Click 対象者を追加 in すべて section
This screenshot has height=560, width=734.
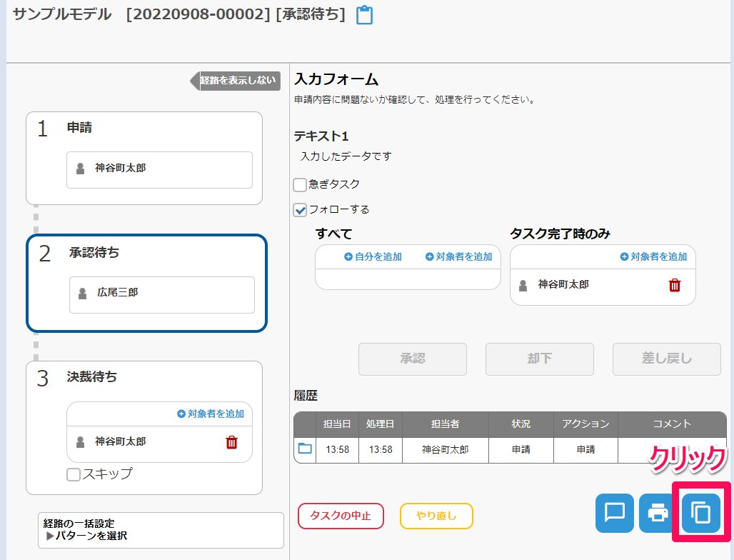tap(458, 256)
